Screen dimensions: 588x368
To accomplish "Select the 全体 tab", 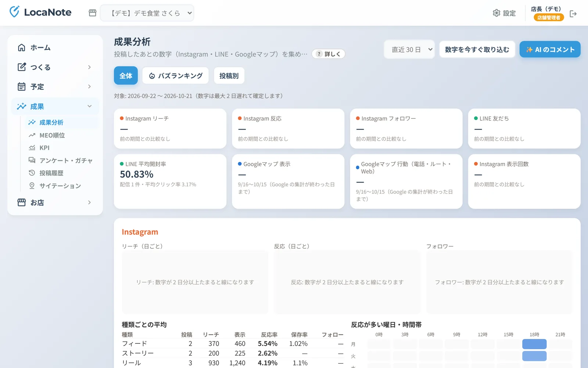I will [x=126, y=75].
